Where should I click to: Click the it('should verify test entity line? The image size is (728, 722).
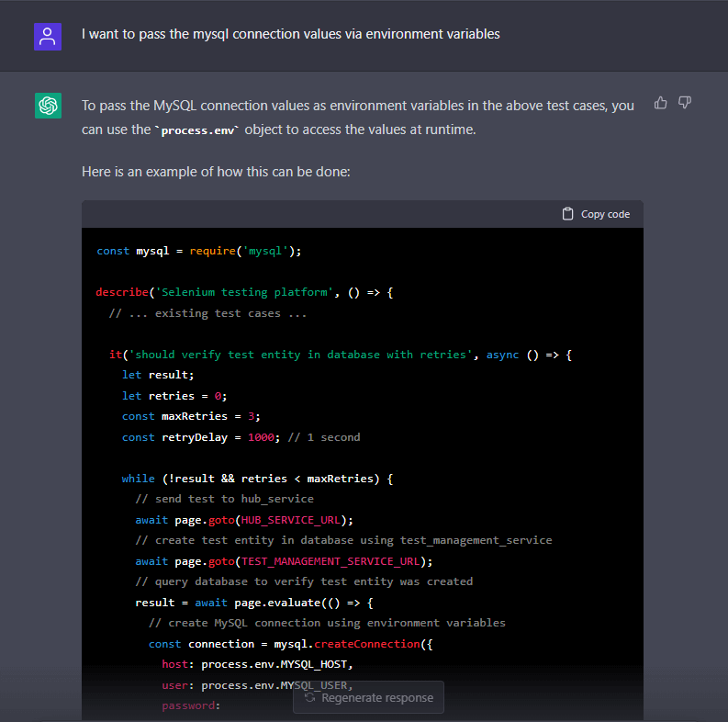[341, 355]
